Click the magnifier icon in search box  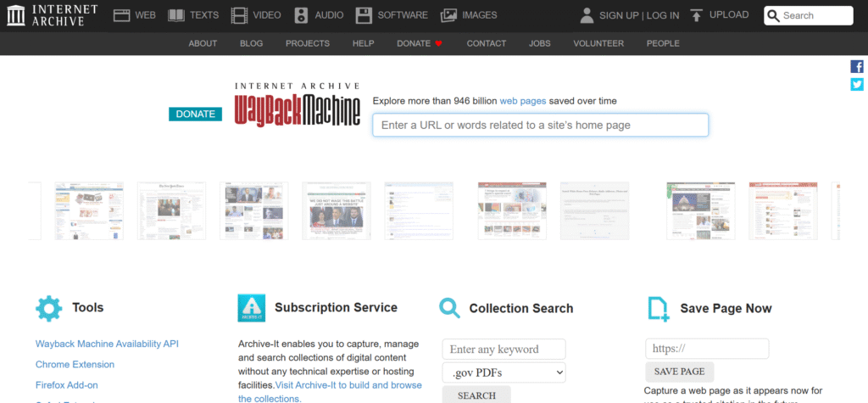coord(773,16)
